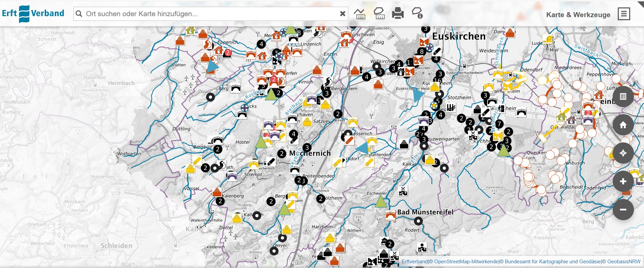Select white bridge icon beside Berg
This screenshot has width=644, height=268.
click(236, 88)
